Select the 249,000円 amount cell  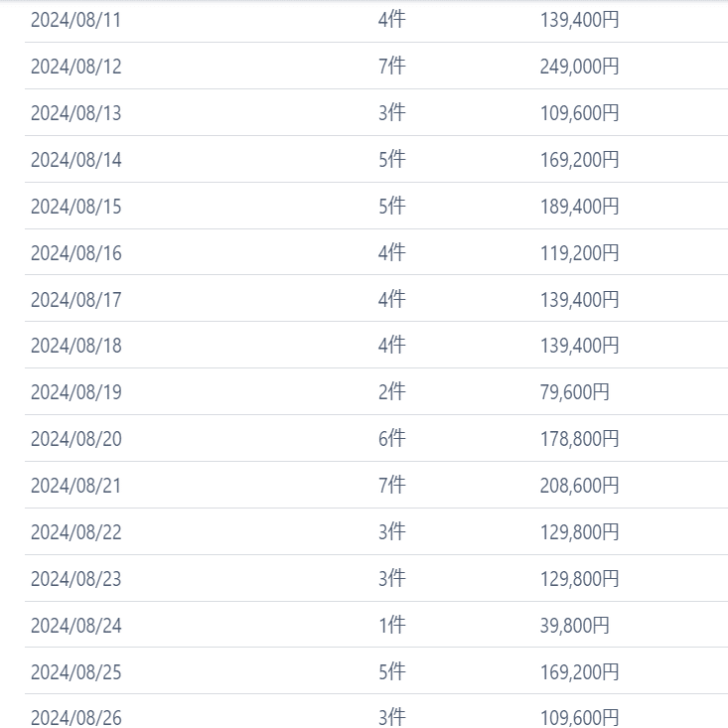coord(579,67)
